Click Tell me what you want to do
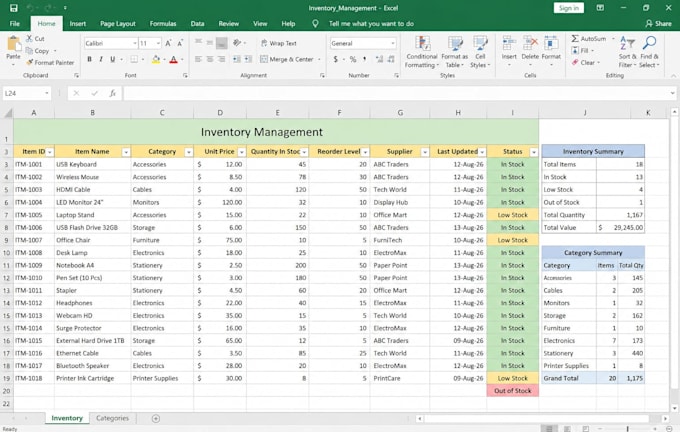This screenshot has height=432, width=680. tap(371, 23)
